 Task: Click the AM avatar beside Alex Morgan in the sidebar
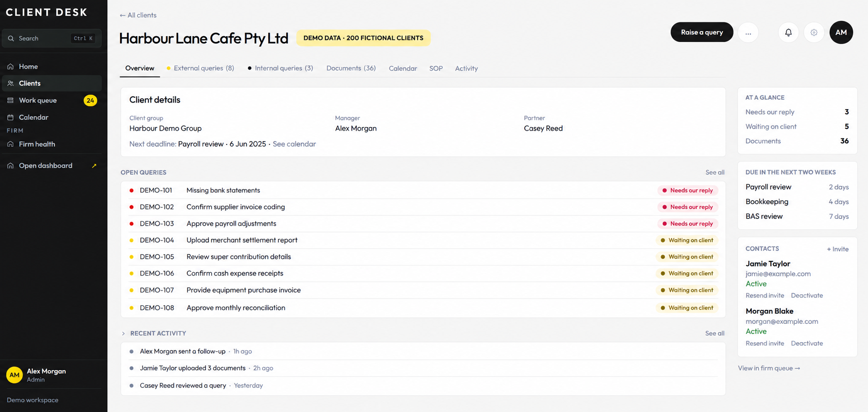click(15, 375)
